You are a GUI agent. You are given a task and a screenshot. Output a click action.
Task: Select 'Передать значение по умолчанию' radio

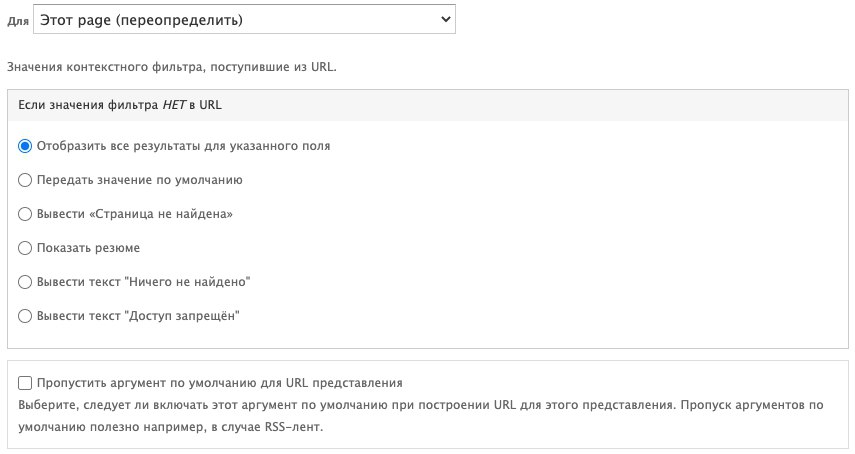25,180
